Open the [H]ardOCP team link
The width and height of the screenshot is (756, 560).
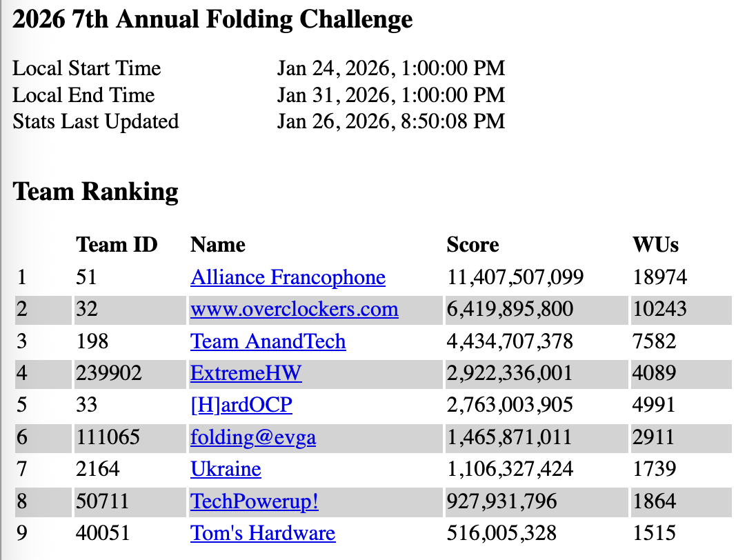click(241, 405)
